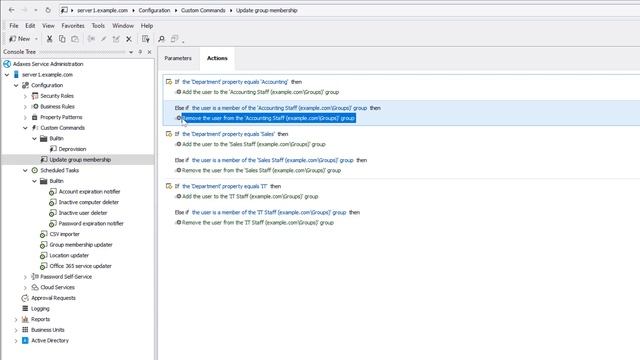Open the Edit menu

30,26
